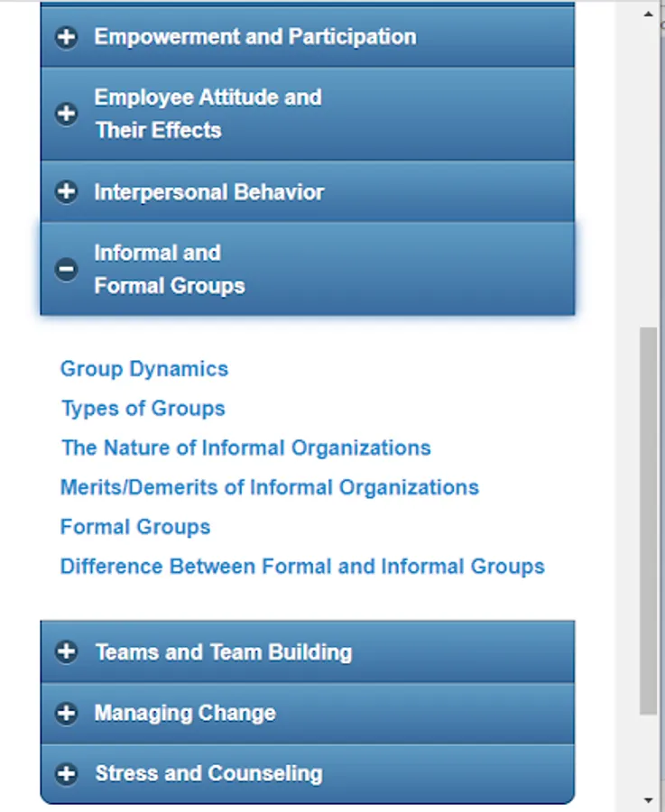Click plus icon beside Employee Attitude and Their Effects
This screenshot has width=665, height=812.
coord(66,115)
